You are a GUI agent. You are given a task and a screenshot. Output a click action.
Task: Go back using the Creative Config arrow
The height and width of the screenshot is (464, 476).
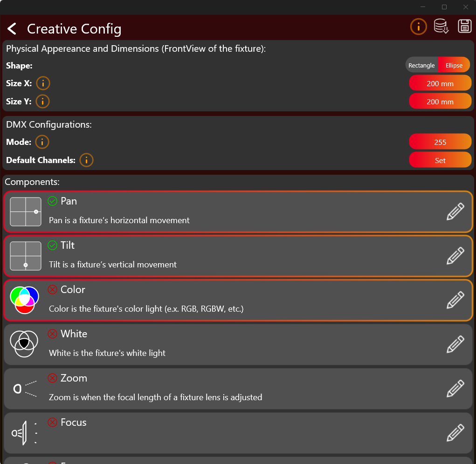(x=12, y=29)
